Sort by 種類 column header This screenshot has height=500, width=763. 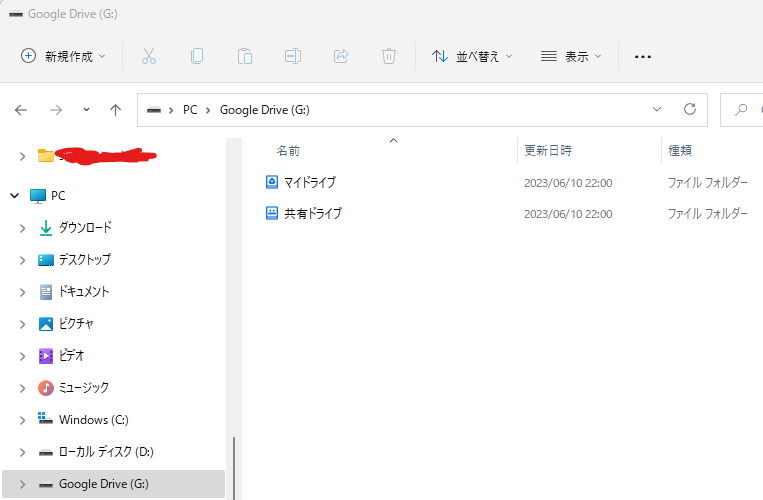pos(680,150)
